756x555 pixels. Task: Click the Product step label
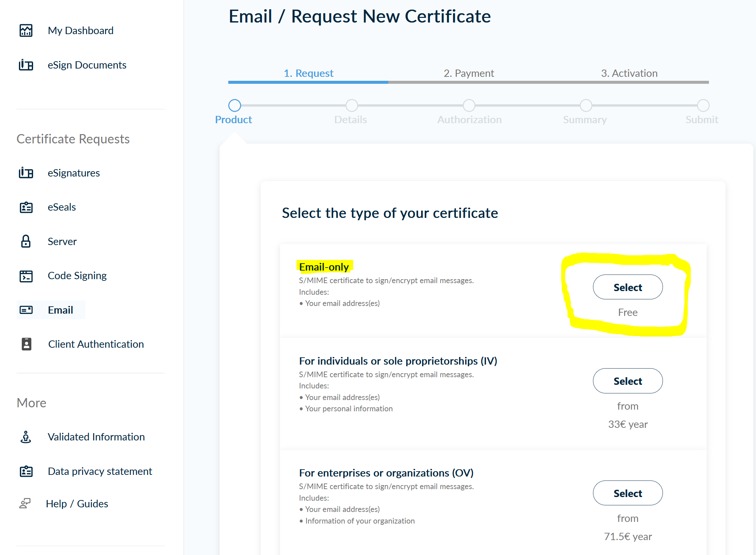234,120
